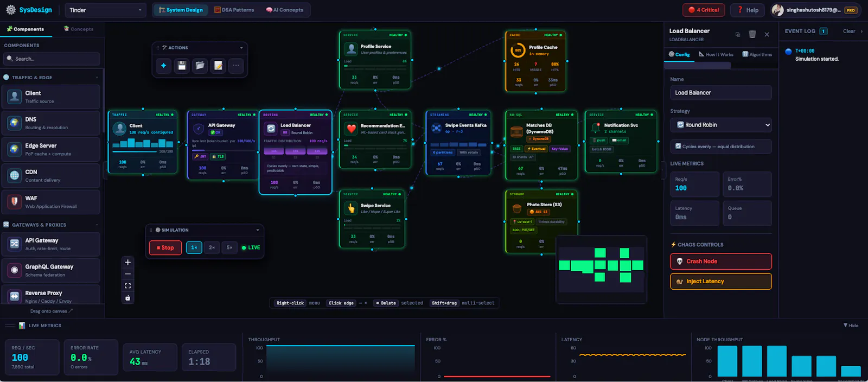Screen dimensions: 868x382
Task: Set simulation speed to 5x
Action: click(229, 247)
